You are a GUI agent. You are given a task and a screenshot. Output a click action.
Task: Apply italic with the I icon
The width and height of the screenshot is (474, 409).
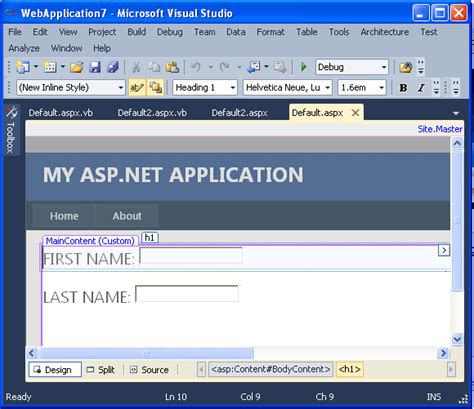pyautogui.click(x=421, y=88)
